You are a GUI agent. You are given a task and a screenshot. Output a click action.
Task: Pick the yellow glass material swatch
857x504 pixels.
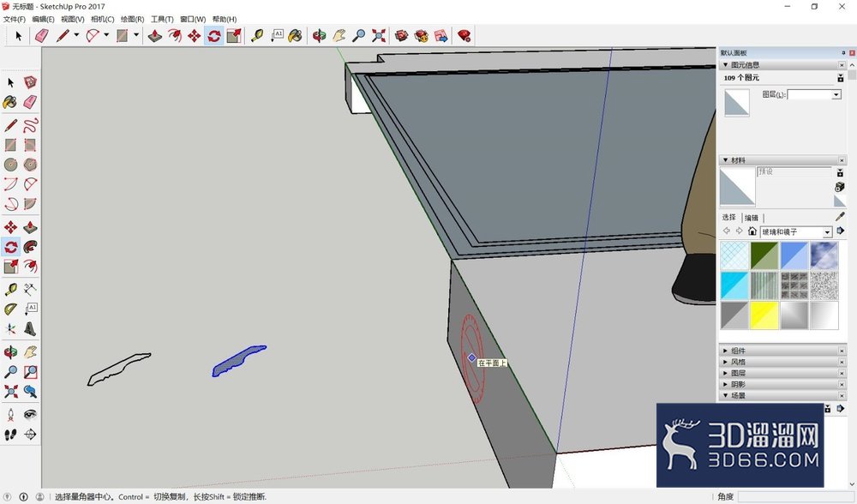(764, 315)
